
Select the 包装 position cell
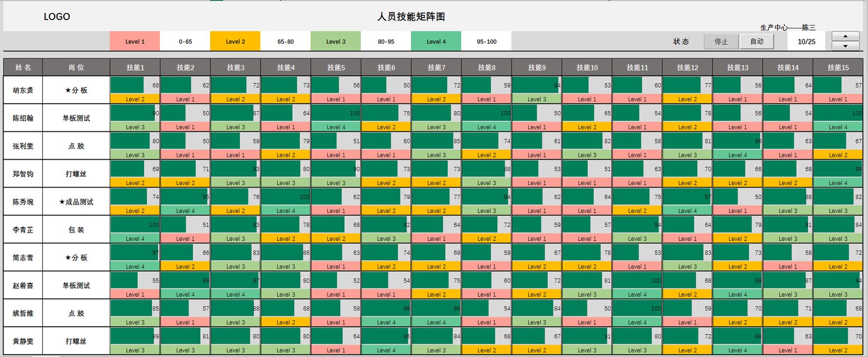76,230
